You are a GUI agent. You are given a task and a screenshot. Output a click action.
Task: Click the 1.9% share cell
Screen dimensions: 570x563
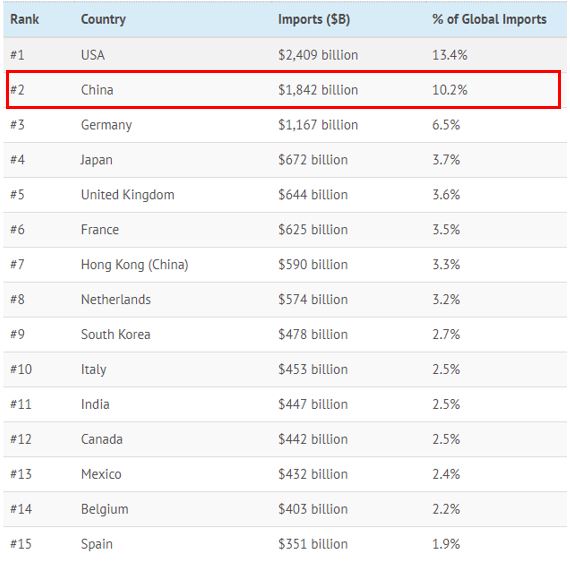coord(446,544)
